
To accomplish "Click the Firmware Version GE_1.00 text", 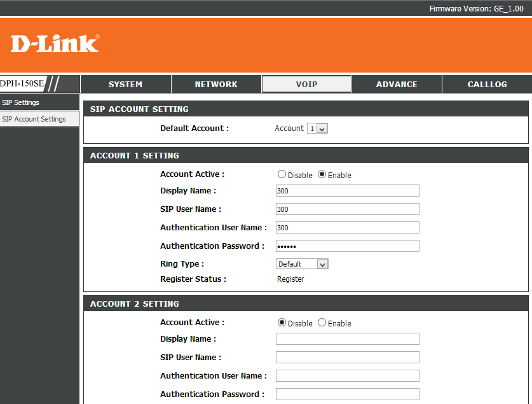I will tap(476, 9).
